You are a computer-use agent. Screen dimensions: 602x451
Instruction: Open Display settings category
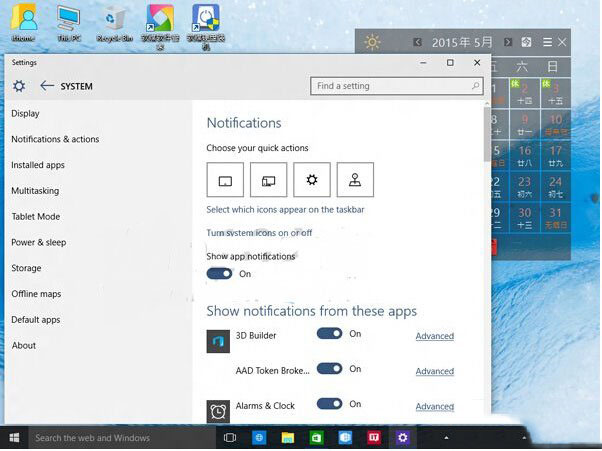25,114
